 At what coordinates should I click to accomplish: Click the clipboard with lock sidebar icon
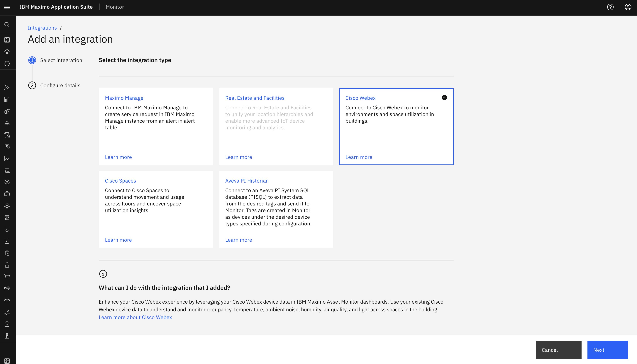[7, 253]
